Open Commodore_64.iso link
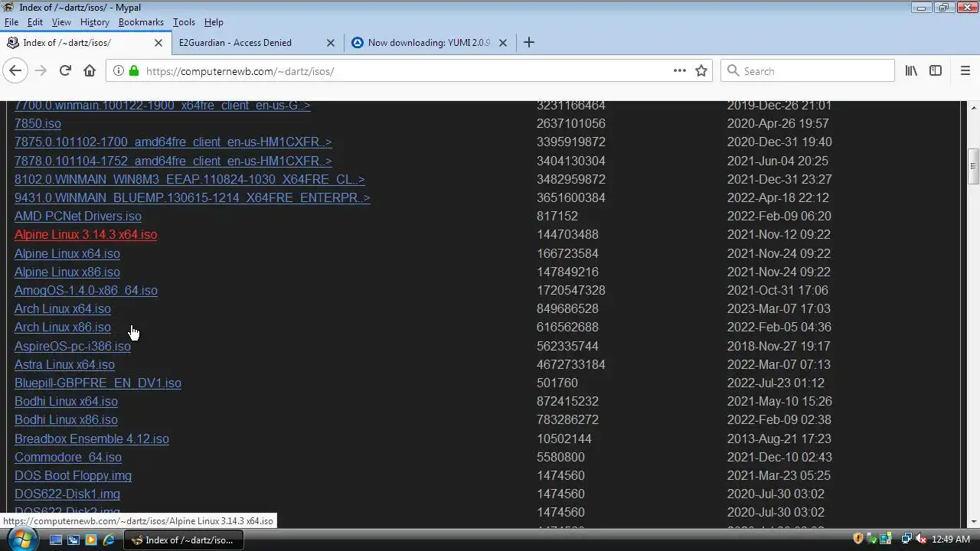Viewport: 980px width, 551px height. (68, 457)
